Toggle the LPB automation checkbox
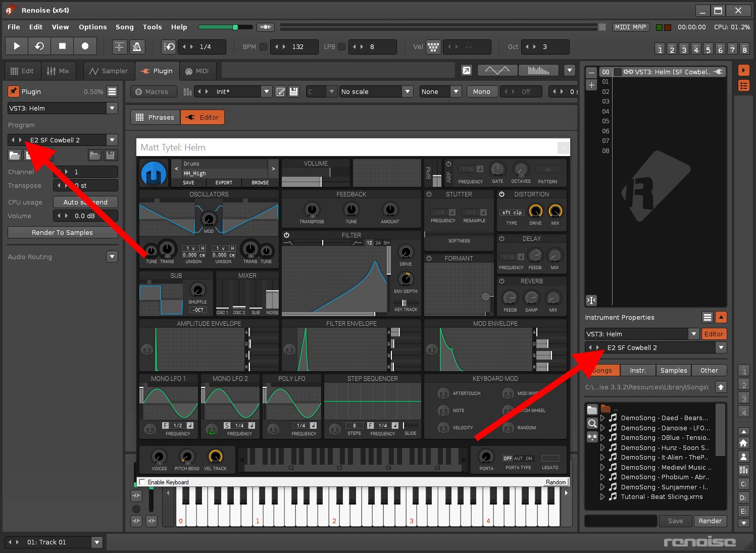The height and width of the screenshot is (553, 756). [x=341, y=46]
